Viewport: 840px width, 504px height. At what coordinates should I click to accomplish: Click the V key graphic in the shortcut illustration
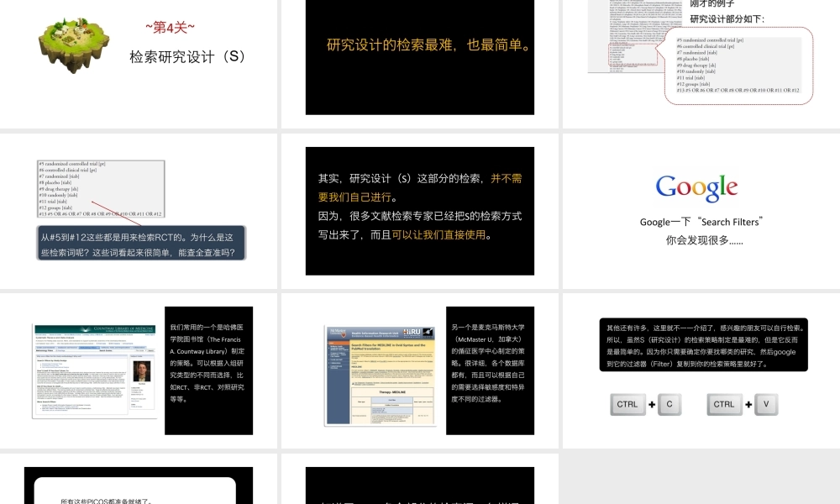pyautogui.click(x=766, y=404)
